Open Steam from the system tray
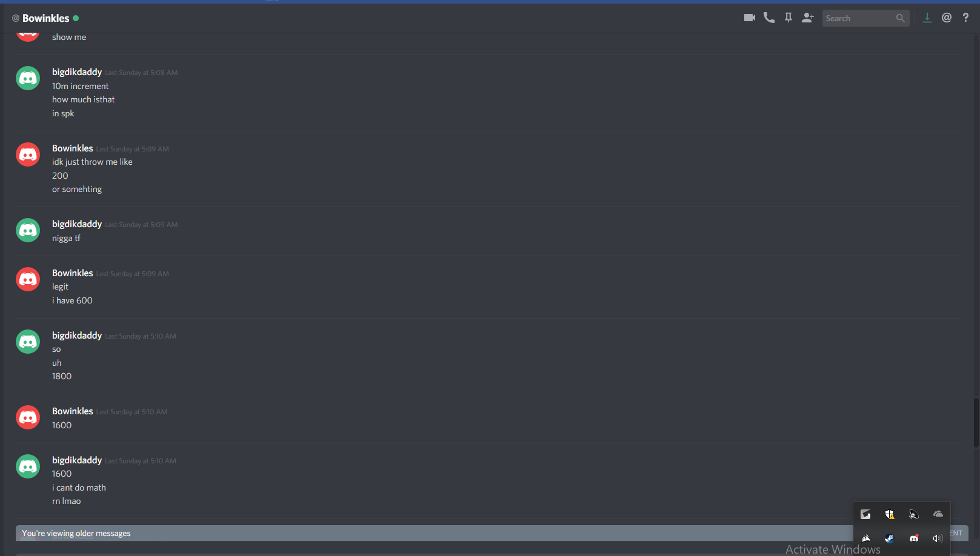Viewport: 980px width, 556px height. coord(889,538)
